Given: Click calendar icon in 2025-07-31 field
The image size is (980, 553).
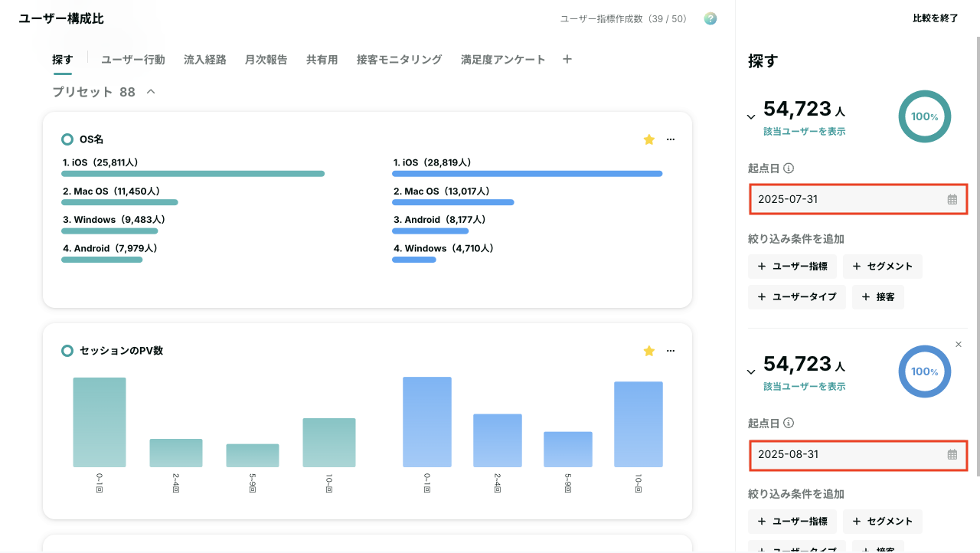Looking at the screenshot, I should point(952,199).
